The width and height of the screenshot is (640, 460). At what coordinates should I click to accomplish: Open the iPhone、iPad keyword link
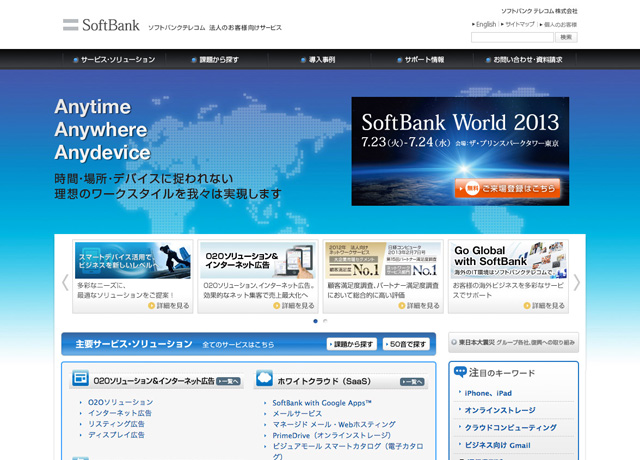488,393
